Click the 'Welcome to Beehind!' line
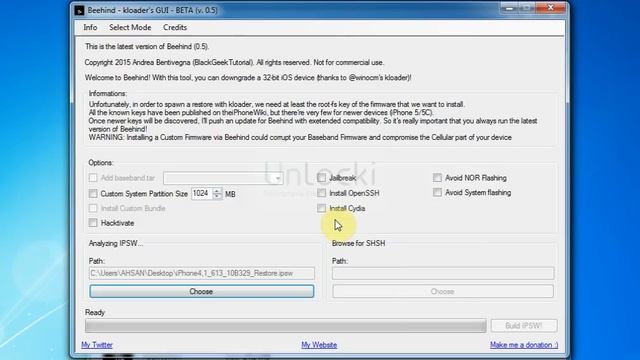 [x=248, y=78]
